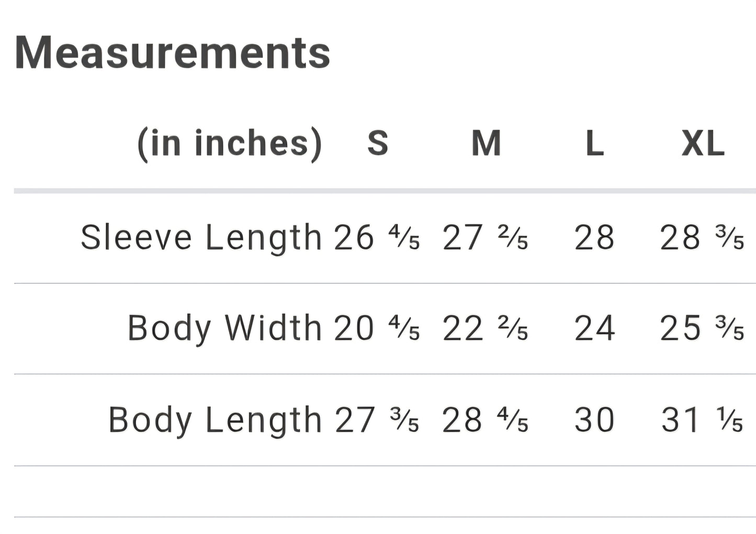Viewport: 756px width, 534px height.
Task: Click Body Width value for size M
Action: pos(486,329)
